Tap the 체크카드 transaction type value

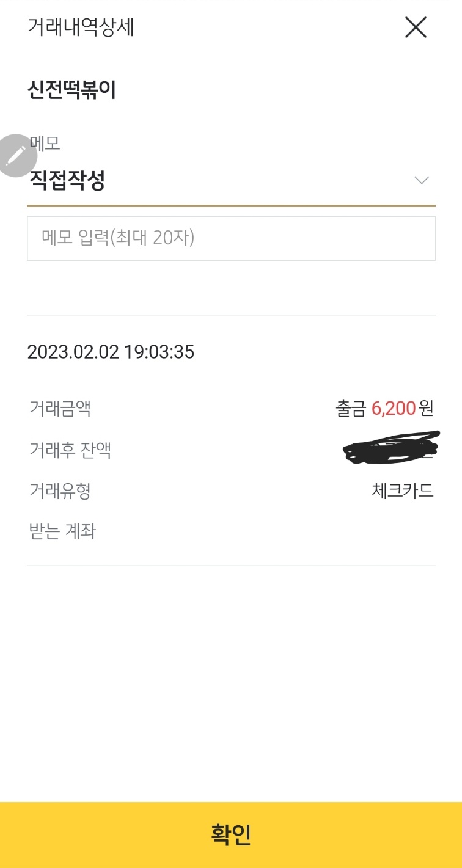(402, 491)
